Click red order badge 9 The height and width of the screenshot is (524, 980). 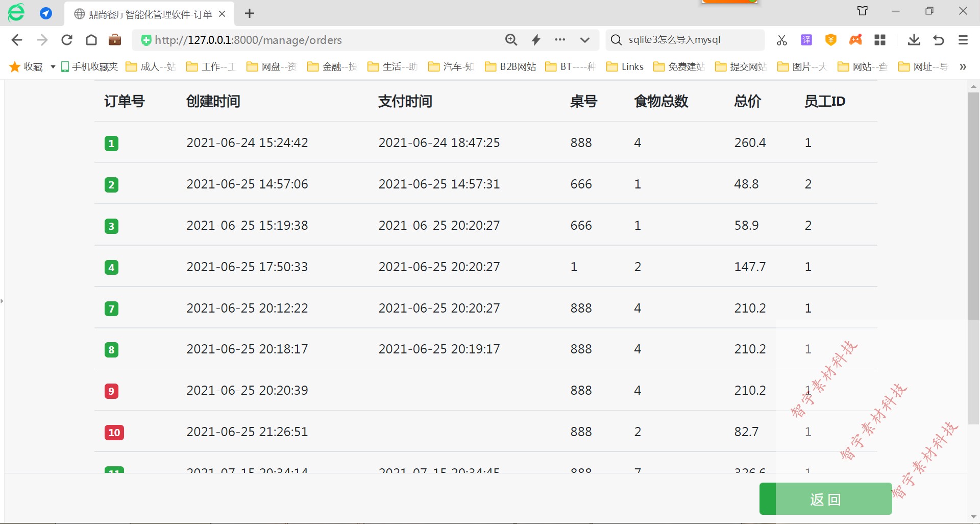click(111, 391)
